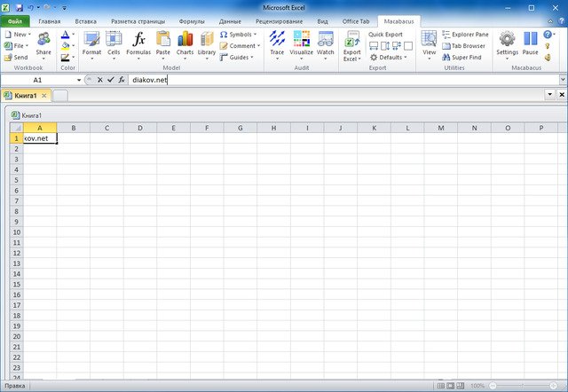Switch to the Office Tab ribbon tab
Viewport: 568px width, 392px height.
click(x=356, y=20)
